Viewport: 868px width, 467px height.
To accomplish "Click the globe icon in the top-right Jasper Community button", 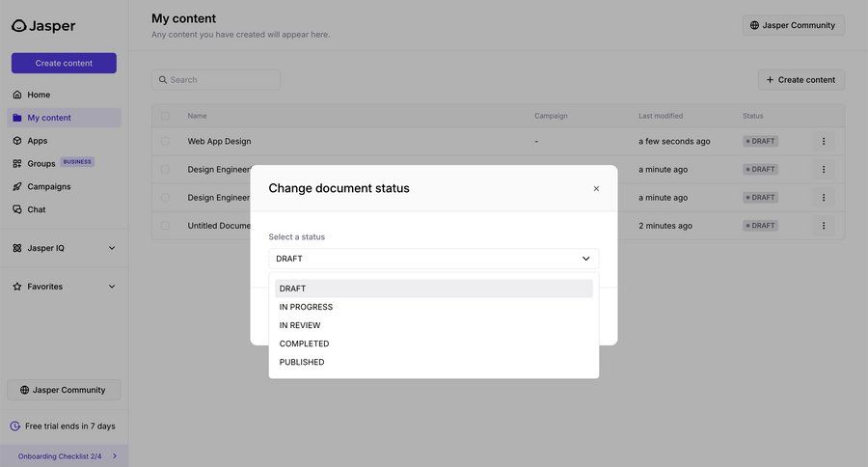I will click(x=754, y=25).
